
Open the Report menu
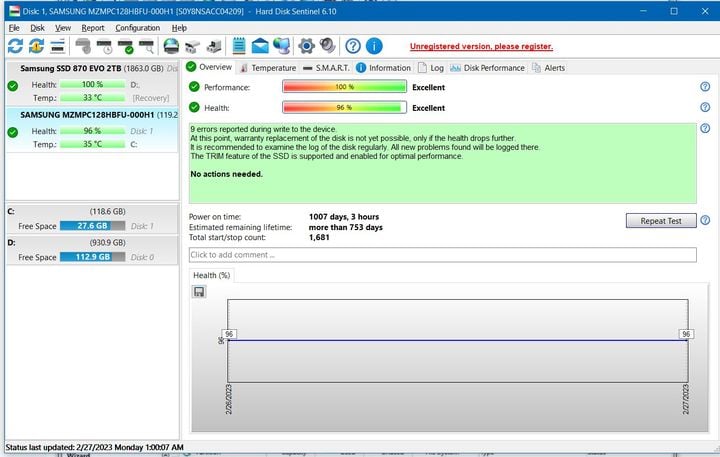pos(93,28)
